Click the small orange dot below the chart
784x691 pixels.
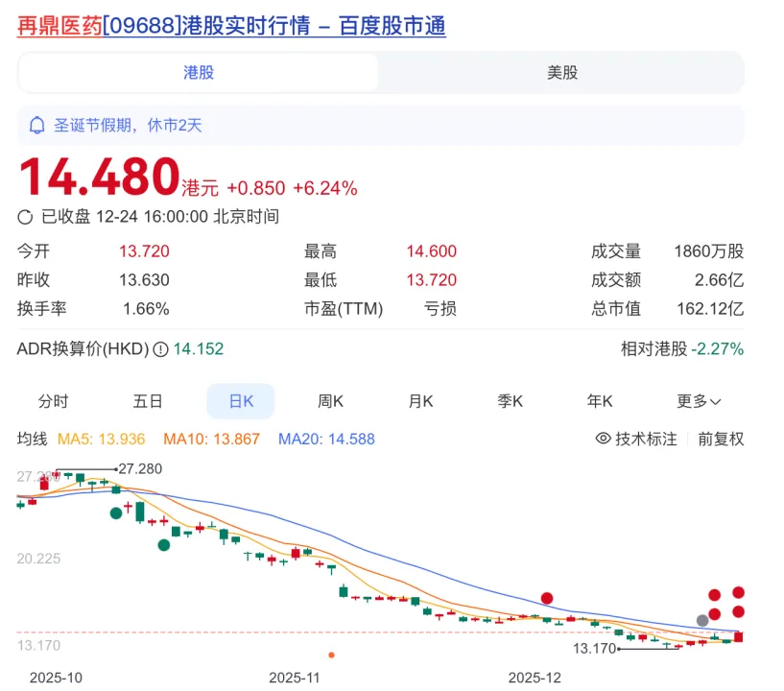pos(331,655)
